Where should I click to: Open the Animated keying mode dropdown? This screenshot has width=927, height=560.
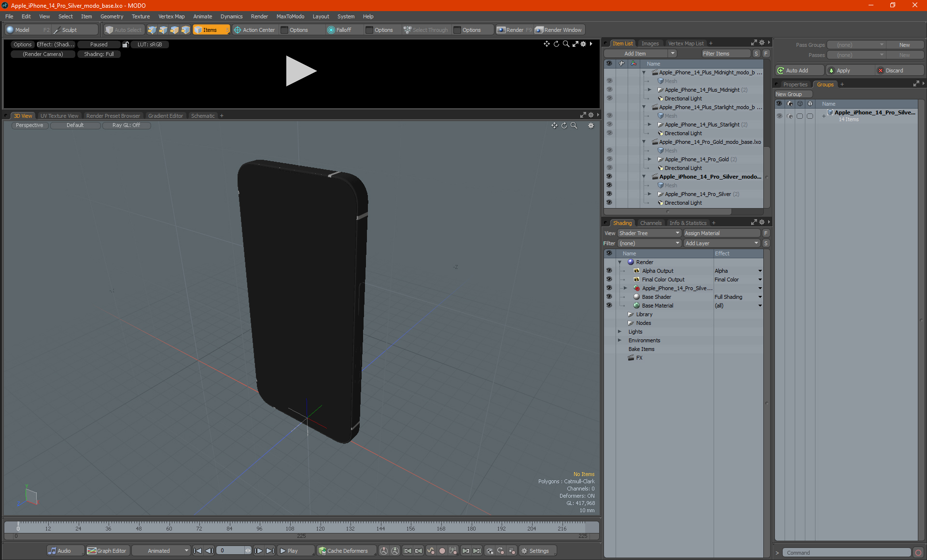coord(161,551)
